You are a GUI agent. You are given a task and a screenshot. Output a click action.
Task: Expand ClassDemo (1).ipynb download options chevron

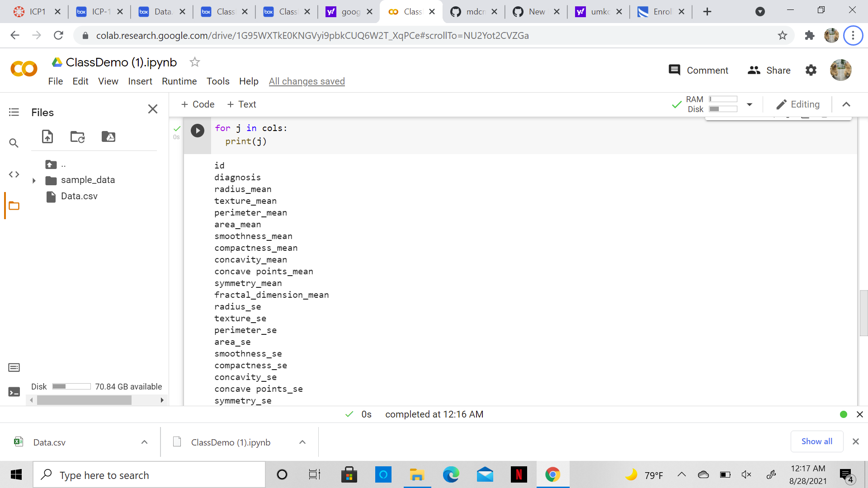tap(302, 442)
